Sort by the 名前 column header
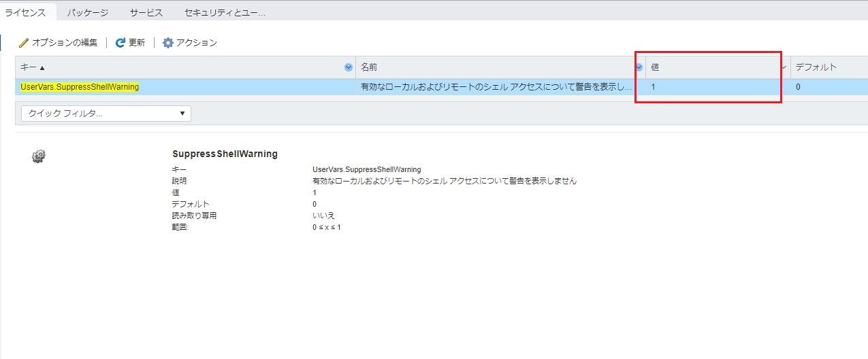The image size is (868, 359). (500, 67)
